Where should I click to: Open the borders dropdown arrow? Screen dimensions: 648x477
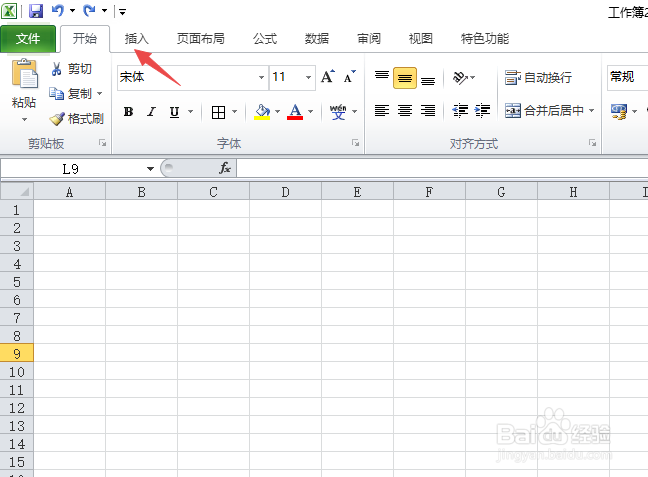234,112
